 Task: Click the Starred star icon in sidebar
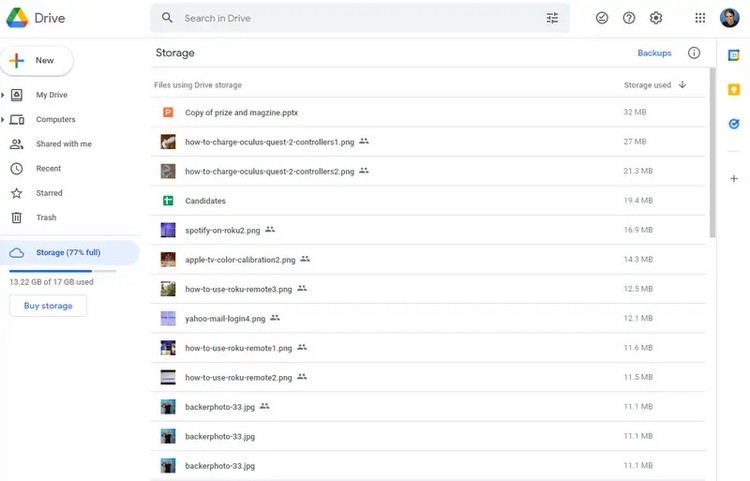16,193
